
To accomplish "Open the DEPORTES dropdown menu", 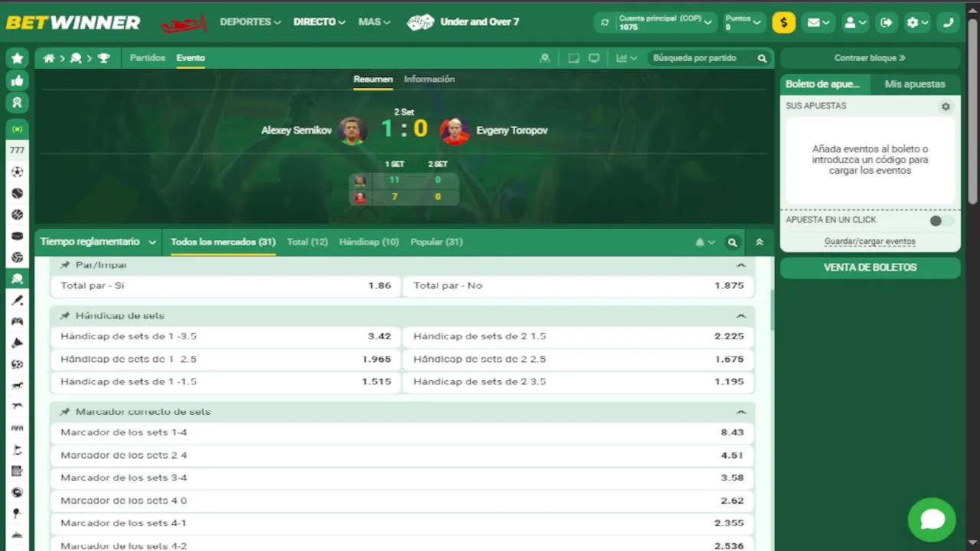I will [x=250, y=22].
